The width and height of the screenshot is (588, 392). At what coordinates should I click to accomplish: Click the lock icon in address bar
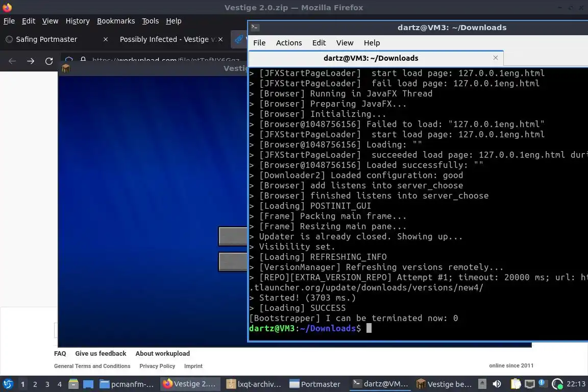tap(83, 60)
